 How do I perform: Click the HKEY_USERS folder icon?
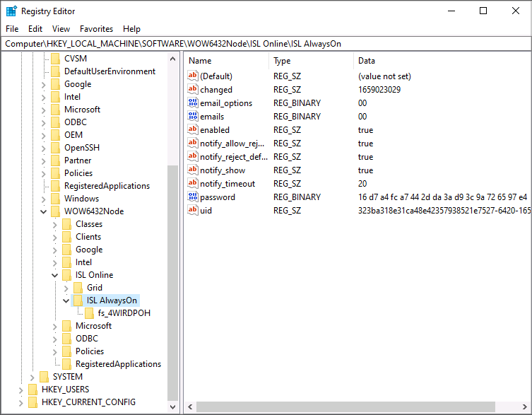(32, 389)
